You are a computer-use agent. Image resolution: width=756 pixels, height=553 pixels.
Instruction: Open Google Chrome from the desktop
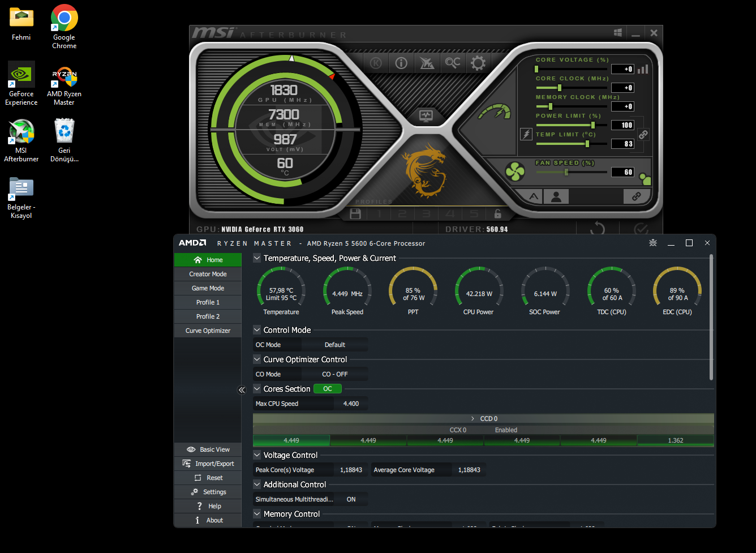click(x=64, y=27)
